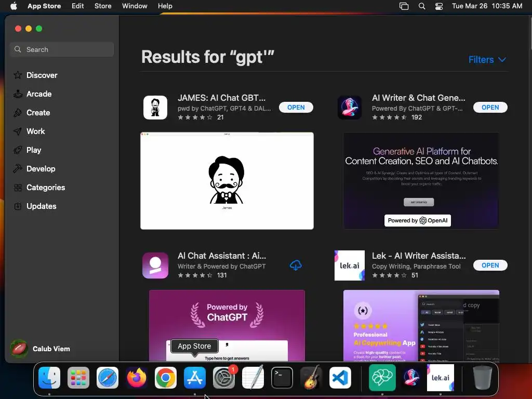This screenshot has height=399, width=532.
Task: Launch GarageBand from the Dock
Action: click(311, 378)
